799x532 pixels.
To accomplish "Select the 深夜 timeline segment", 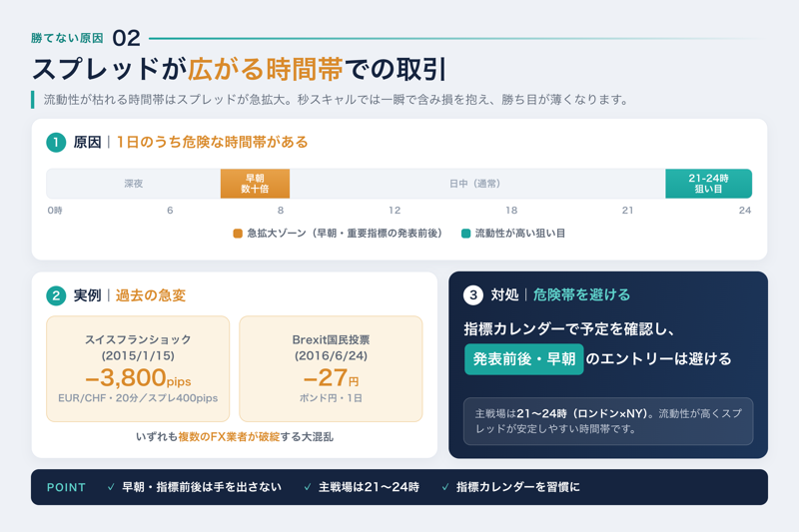I will click(134, 184).
